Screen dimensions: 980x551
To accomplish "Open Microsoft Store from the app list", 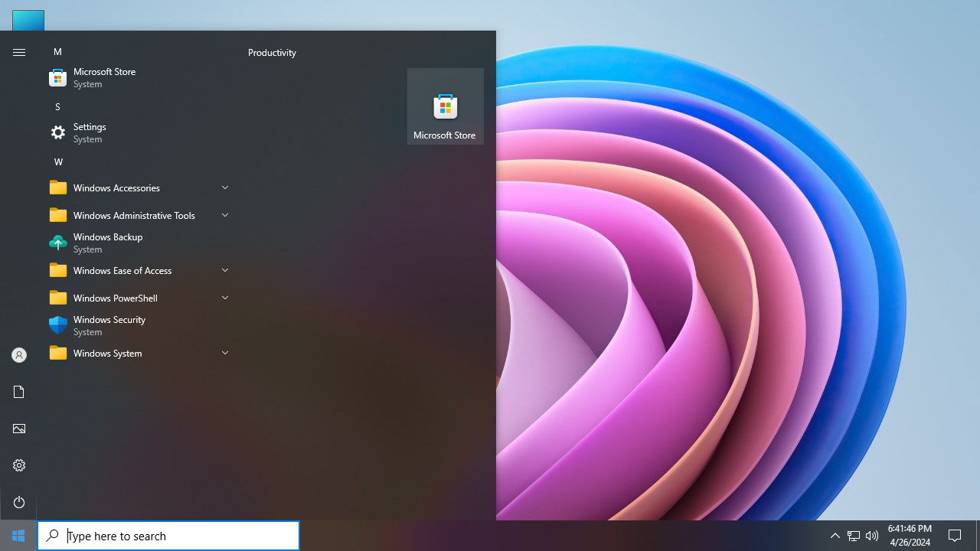I will coord(139,77).
